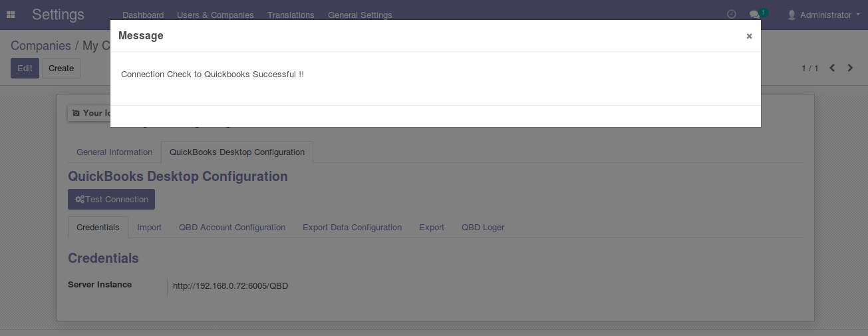Close the Message dialog with the X

pos(749,36)
